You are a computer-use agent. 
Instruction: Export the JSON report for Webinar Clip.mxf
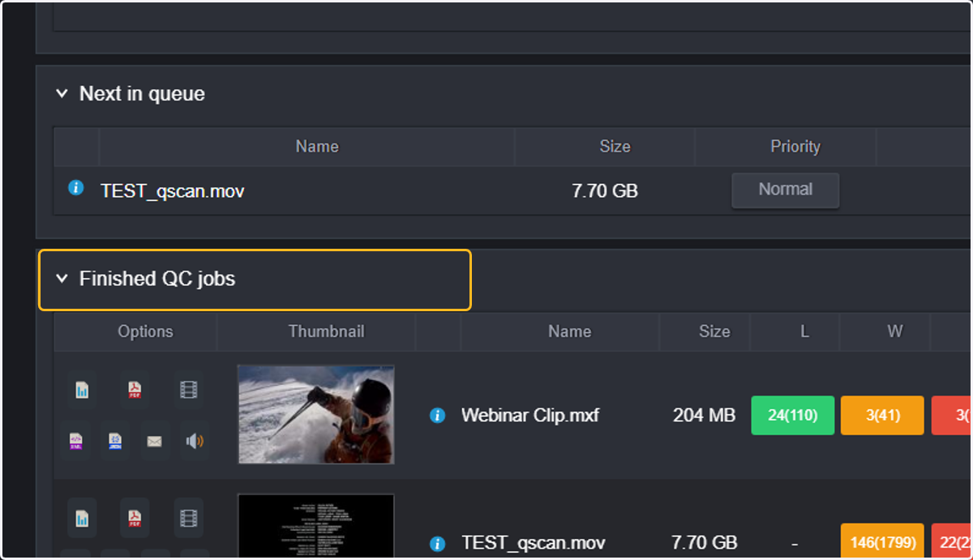point(115,441)
